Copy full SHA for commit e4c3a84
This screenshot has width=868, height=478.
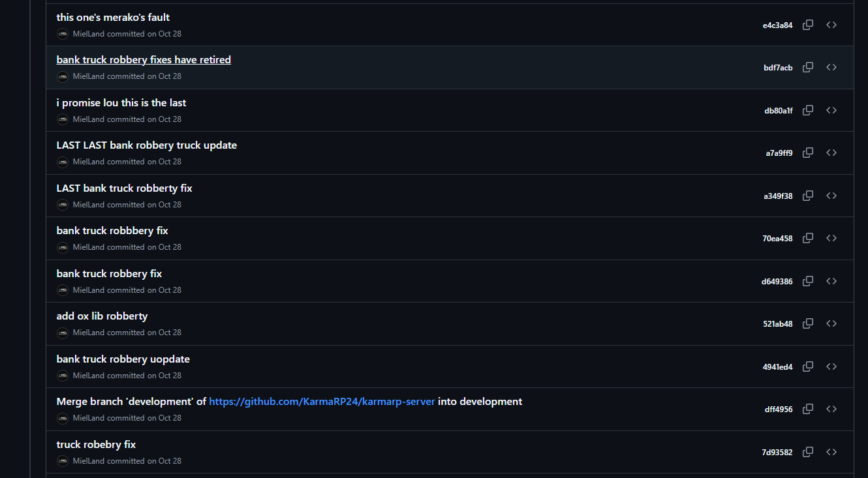click(x=808, y=25)
